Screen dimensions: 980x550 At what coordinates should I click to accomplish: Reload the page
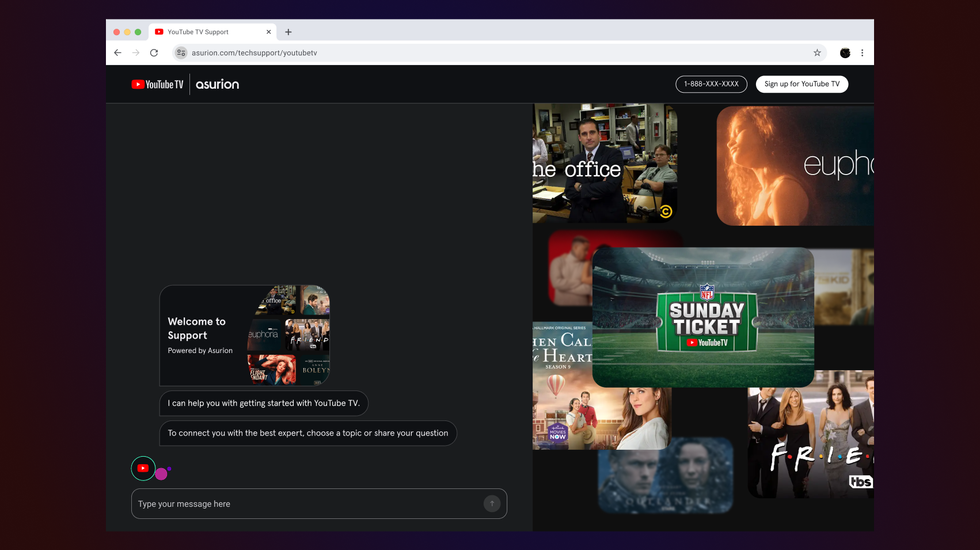coord(154,53)
